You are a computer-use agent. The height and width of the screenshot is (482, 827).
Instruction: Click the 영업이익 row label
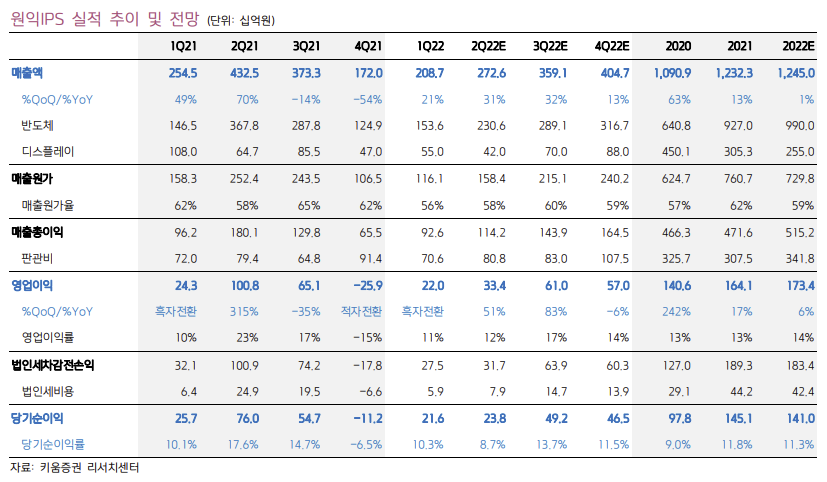(33, 285)
